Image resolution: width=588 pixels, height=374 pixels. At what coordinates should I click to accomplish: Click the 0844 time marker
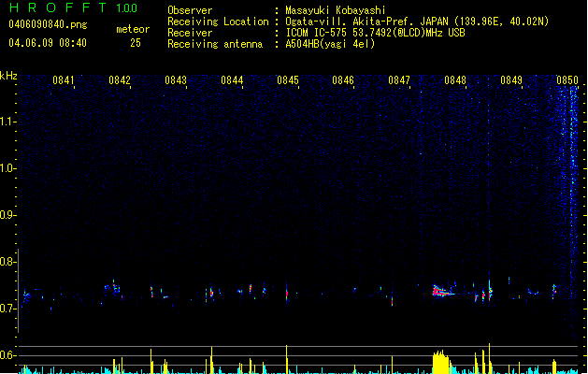(x=232, y=80)
